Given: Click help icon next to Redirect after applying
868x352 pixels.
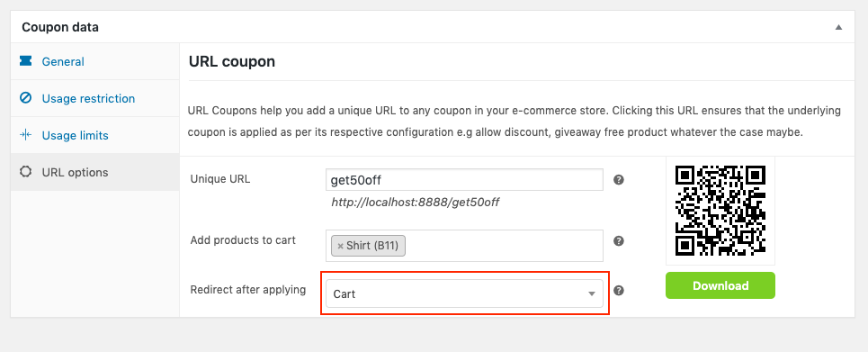Looking at the screenshot, I should pyautogui.click(x=619, y=291).
